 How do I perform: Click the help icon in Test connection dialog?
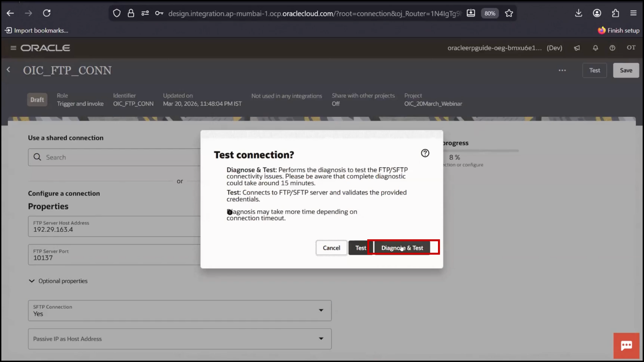point(425,153)
